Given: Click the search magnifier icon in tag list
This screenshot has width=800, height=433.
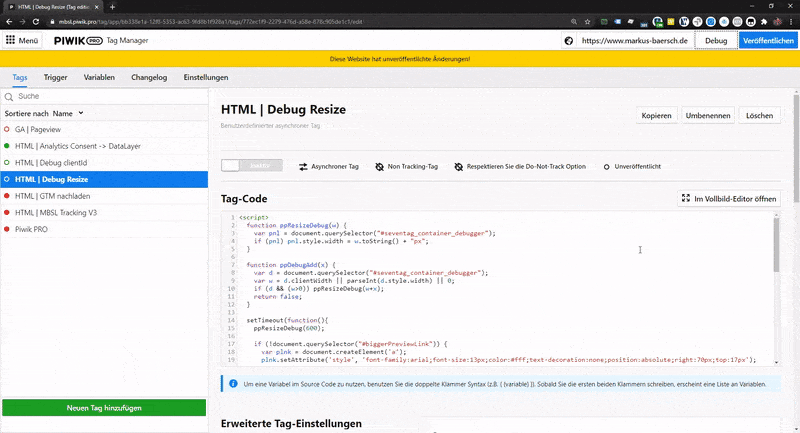Looking at the screenshot, I should [9, 96].
